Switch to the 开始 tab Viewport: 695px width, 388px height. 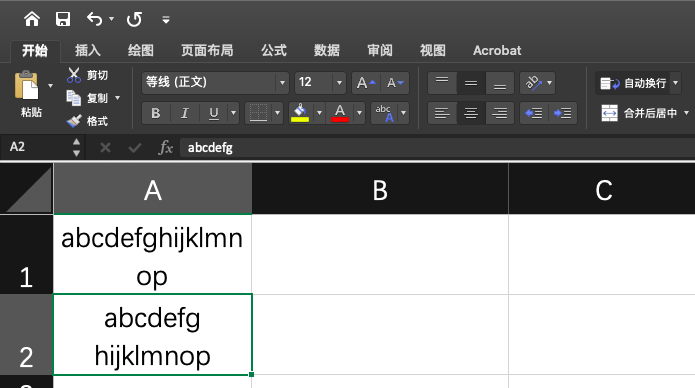coord(35,51)
